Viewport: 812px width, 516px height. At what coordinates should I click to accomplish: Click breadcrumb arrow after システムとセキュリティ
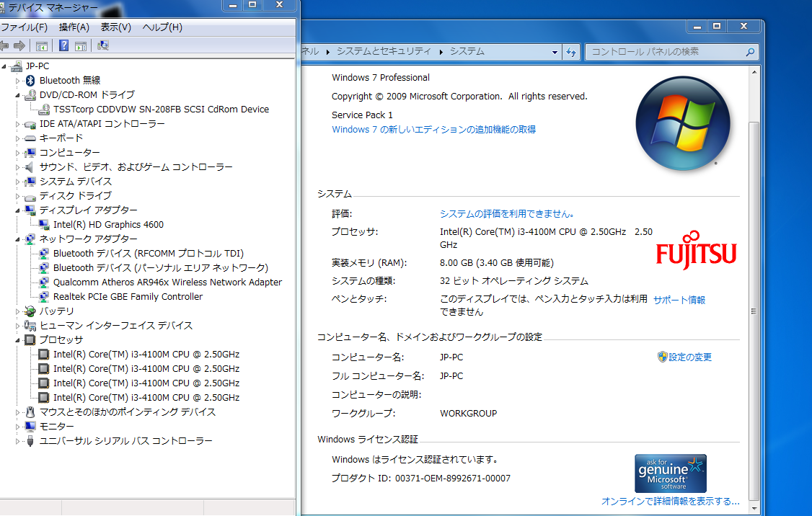coord(441,52)
